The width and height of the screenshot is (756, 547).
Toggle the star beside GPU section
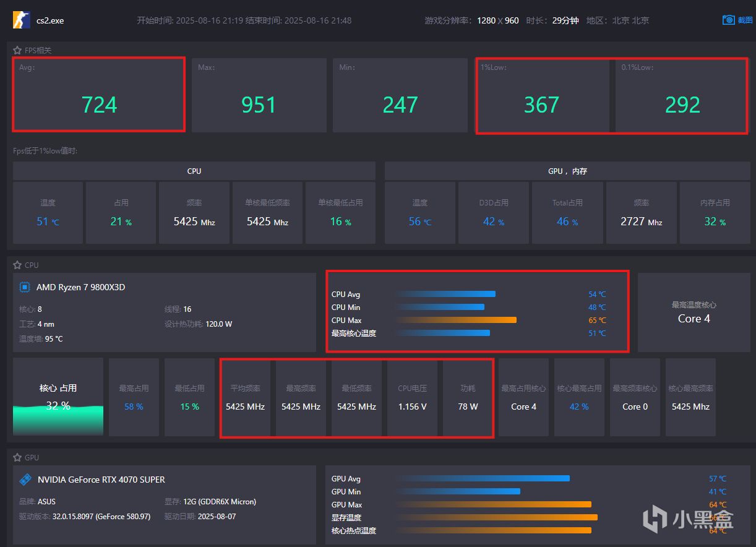click(17, 457)
